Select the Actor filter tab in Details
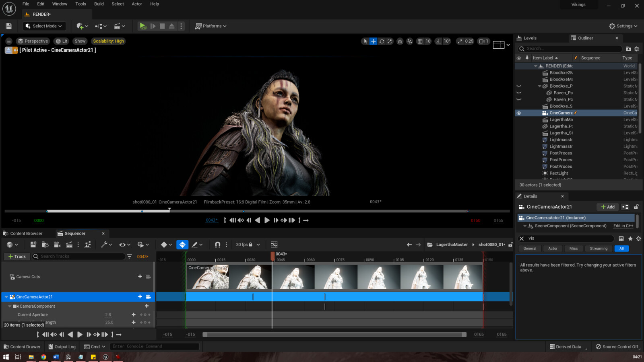 [x=553, y=249]
